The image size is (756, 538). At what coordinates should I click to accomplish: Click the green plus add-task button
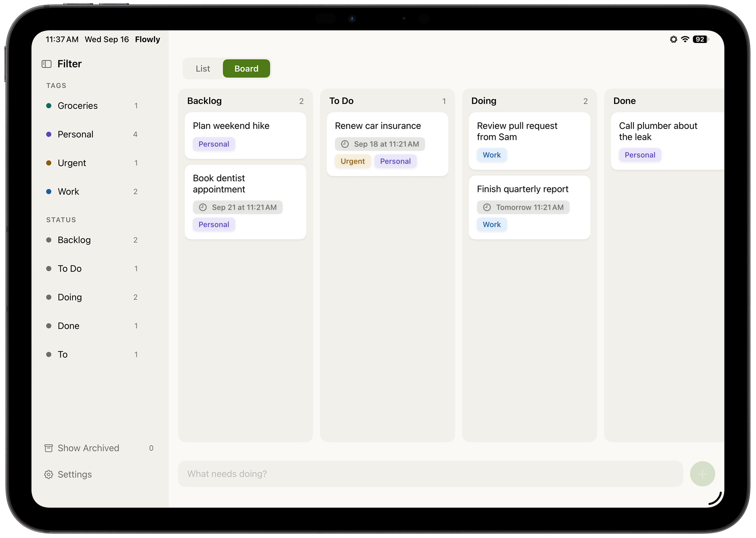[x=702, y=474]
